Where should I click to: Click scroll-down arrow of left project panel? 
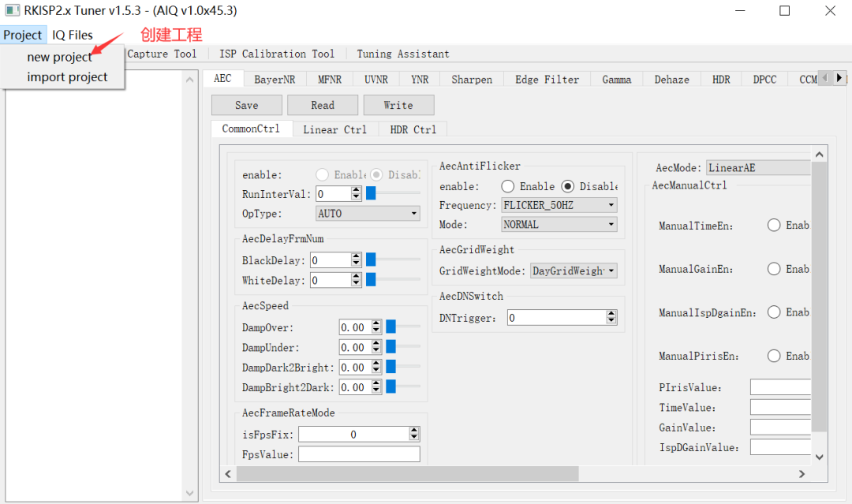pos(189,493)
